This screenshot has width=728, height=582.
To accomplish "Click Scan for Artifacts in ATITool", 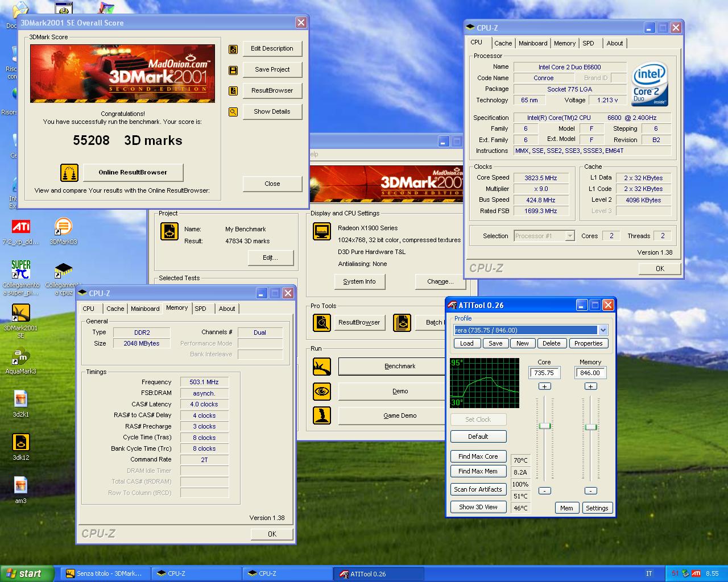I will (478, 489).
